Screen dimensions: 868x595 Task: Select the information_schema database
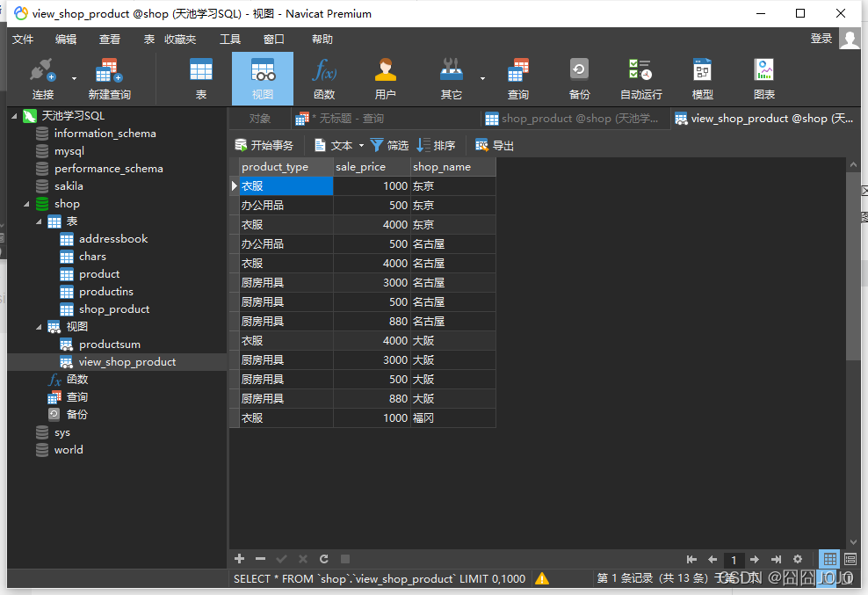pos(105,134)
